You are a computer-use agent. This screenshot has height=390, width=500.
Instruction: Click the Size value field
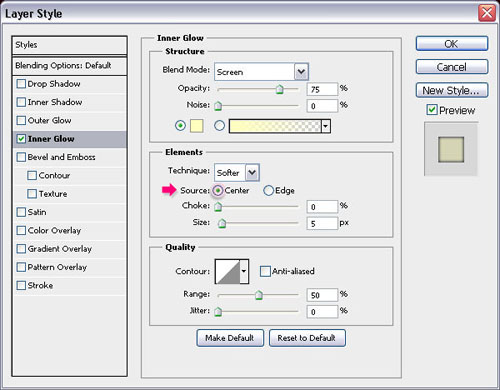322,223
